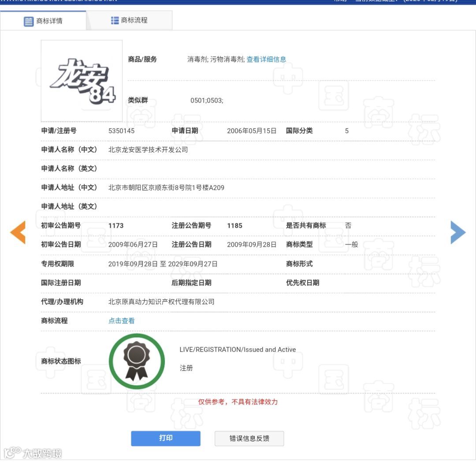The image size is (476, 462).
Task: Select the disclaimer 仅供参考，不具有法律效力
Action: click(238, 402)
